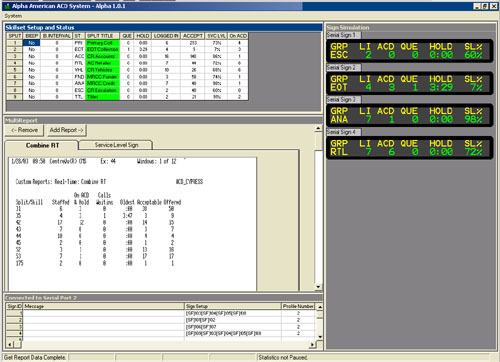The height and width of the screenshot is (362, 500).
Task: Click the '3:29' hold time cell for EOT
Action: click(x=143, y=49)
